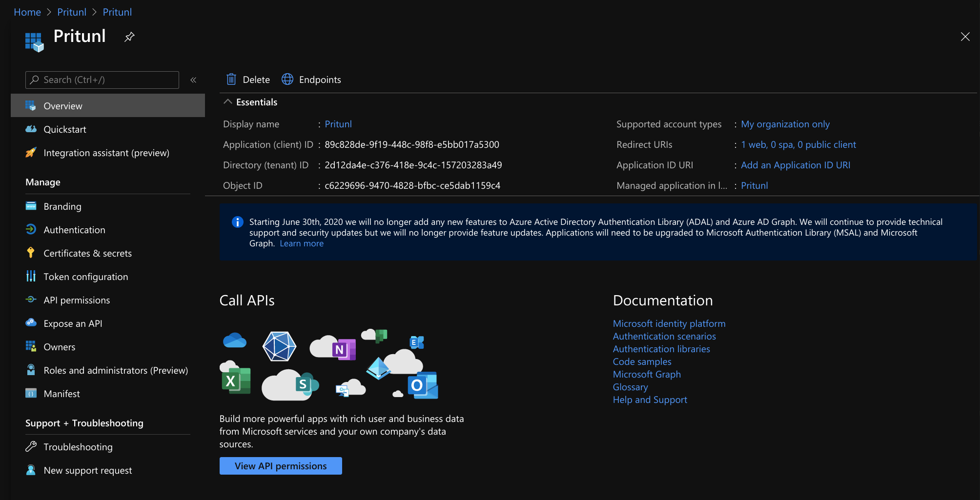Click the View API permissions button
This screenshot has height=500, width=980.
pos(281,466)
